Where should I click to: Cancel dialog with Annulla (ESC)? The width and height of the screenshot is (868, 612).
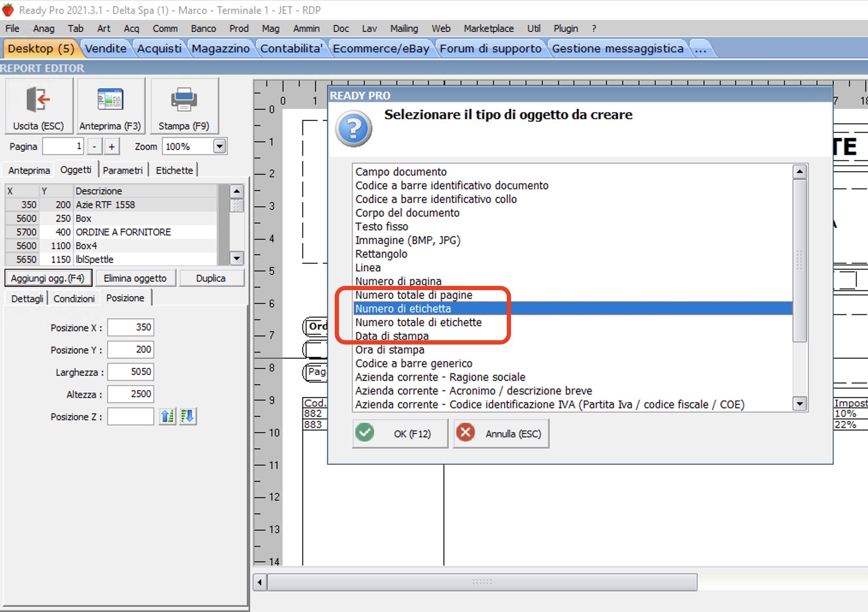[501, 434]
